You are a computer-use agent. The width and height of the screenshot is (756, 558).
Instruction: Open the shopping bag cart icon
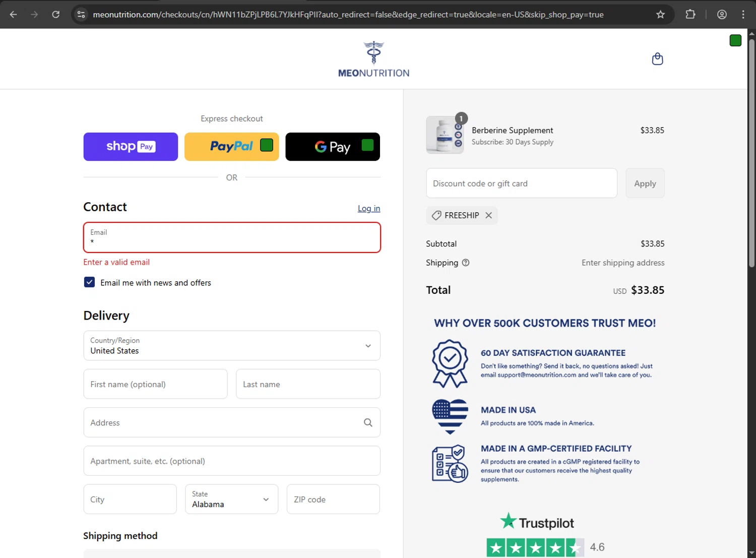coord(657,59)
